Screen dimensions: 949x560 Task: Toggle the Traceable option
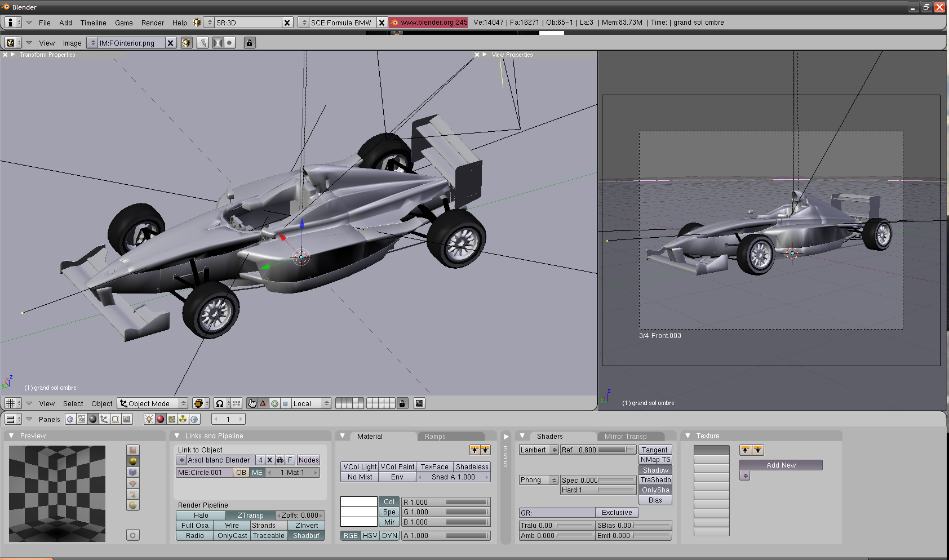(268, 536)
